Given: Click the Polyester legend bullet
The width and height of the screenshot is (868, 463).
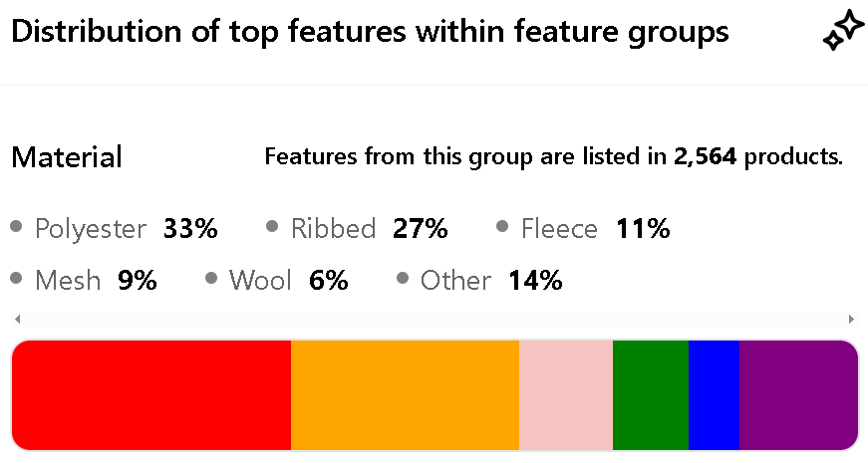Looking at the screenshot, I should [16, 228].
